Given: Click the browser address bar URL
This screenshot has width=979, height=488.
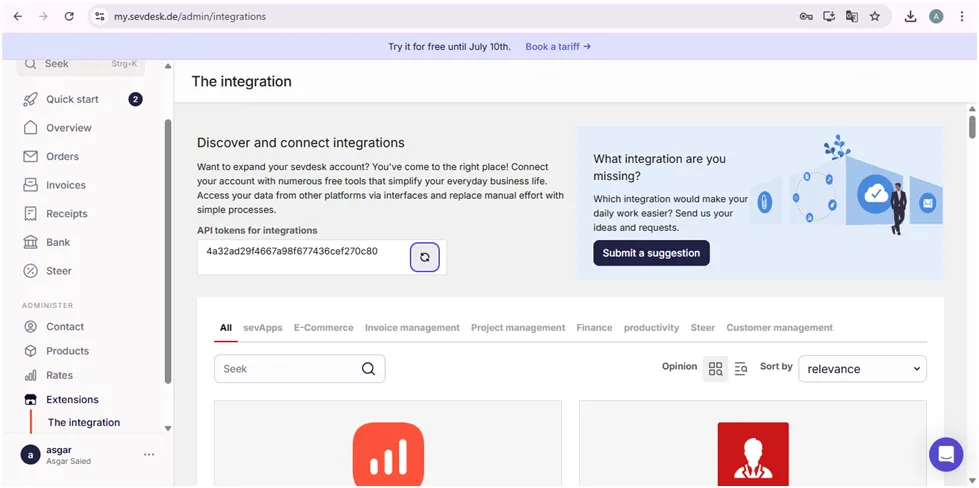Looking at the screenshot, I should pyautogui.click(x=190, y=17).
